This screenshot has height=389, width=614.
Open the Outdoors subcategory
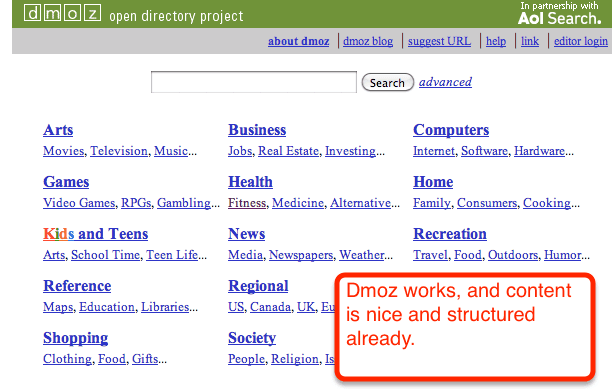coord(513,255)
